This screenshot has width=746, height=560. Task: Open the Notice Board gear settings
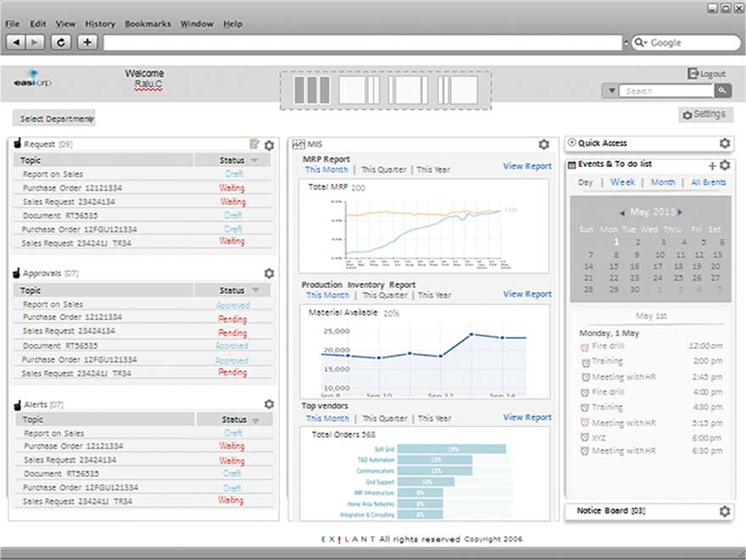click(x=724, y=512)
